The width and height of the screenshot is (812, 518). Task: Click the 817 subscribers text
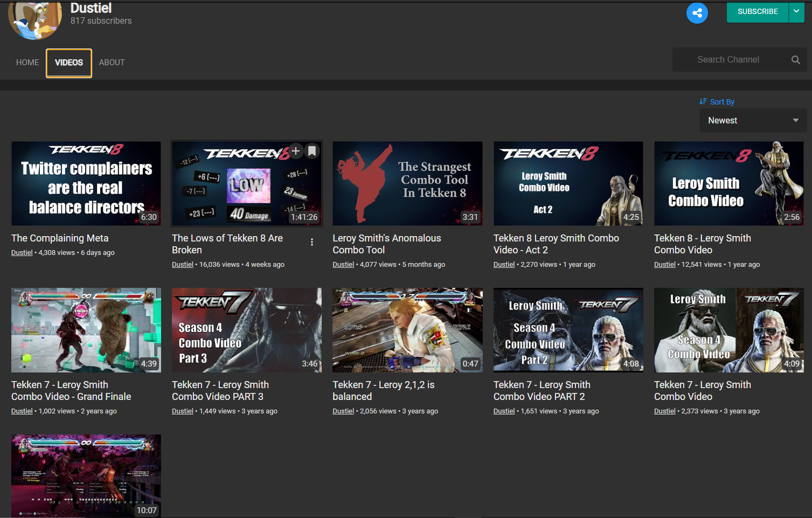(101, 21)
